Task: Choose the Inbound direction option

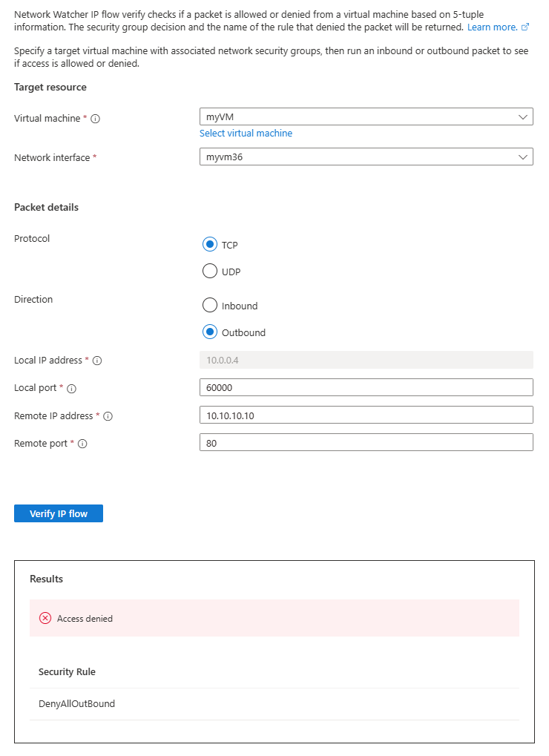Action: click(x=210, y=305)
